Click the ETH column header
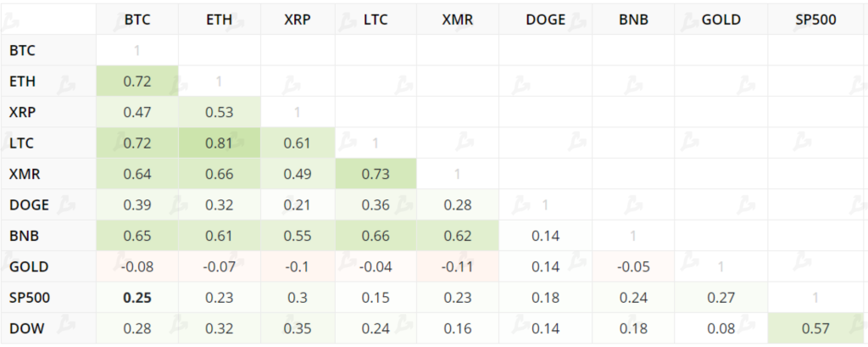Image resolution: width=868 pixels, height=347 pixels. (219, 19)
